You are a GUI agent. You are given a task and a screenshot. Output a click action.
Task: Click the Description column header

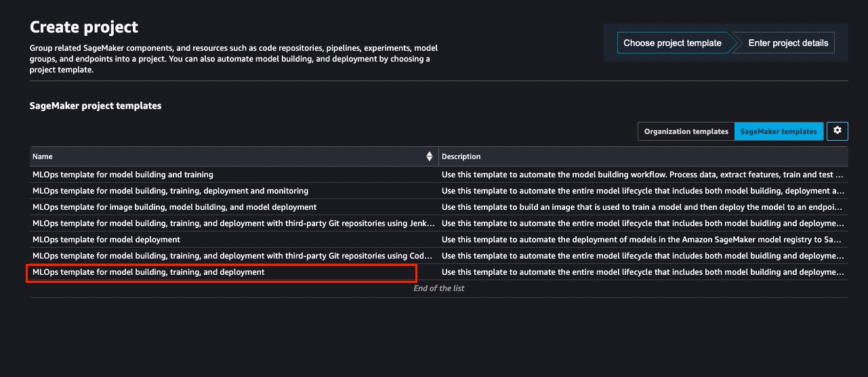click(643, 156)
